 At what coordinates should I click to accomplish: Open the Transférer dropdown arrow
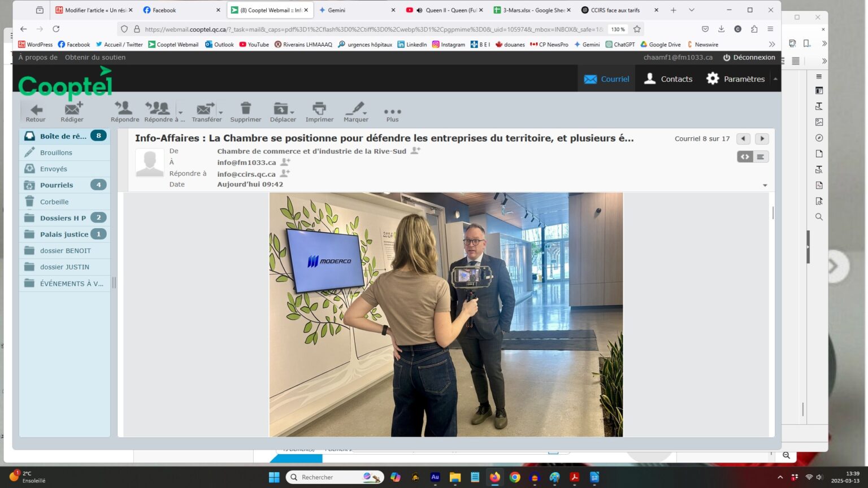221,112
